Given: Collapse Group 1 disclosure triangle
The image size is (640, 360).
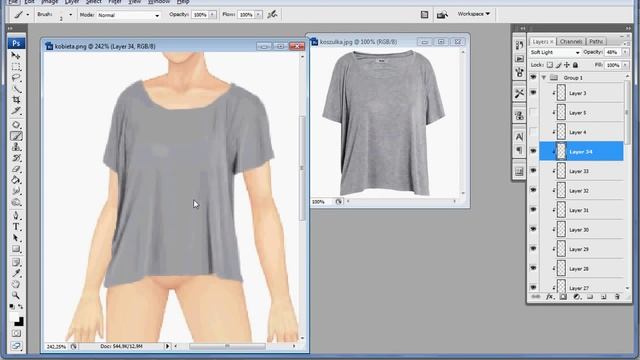Looking at the screenshot, I should pyautogui.click(x=544, y=77).
